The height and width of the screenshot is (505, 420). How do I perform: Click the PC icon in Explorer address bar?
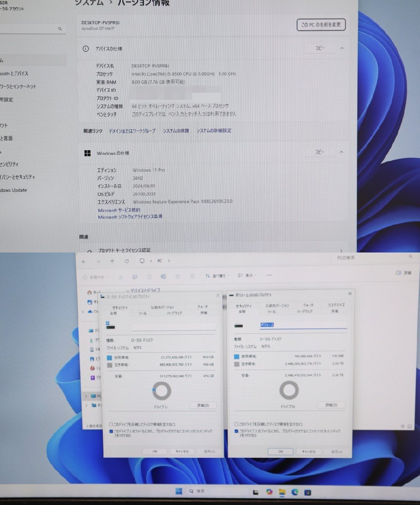142,261
